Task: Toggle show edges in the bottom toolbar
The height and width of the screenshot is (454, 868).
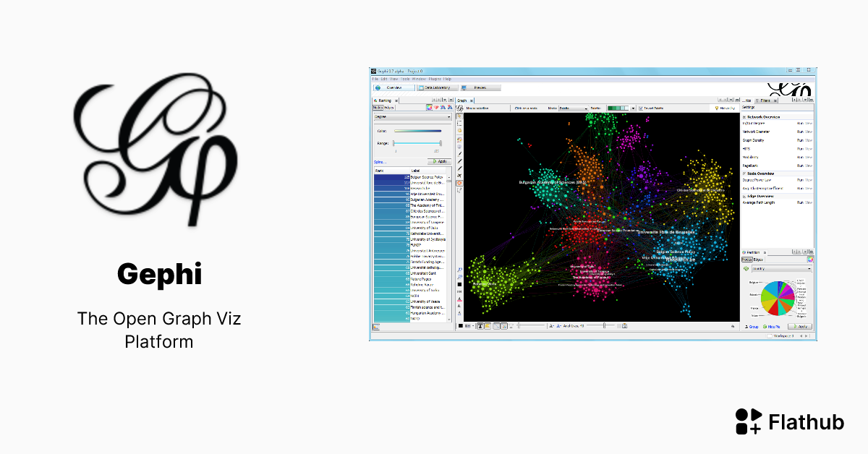Action: [496, 325]
